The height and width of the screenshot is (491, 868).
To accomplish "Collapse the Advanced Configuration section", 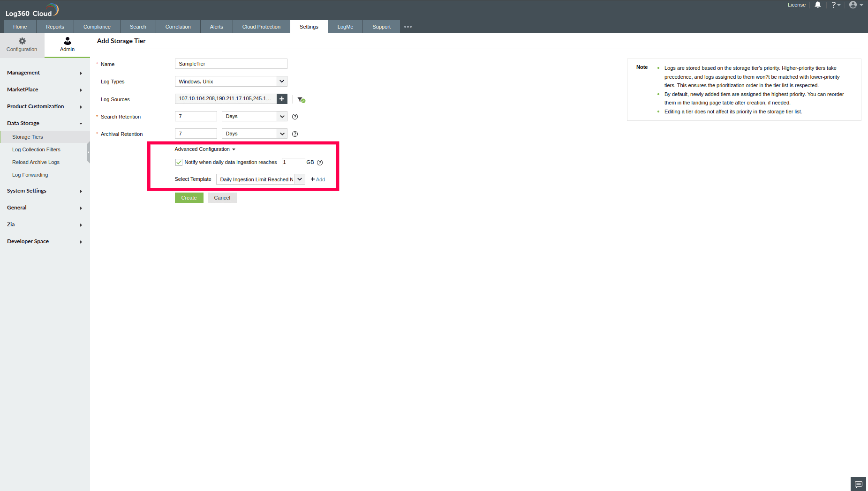I will [204, 149].
